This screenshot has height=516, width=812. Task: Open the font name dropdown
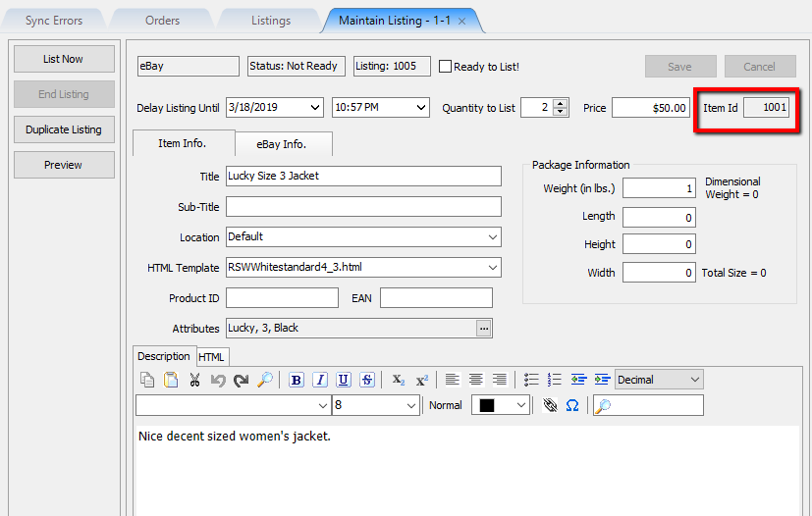coord(323,406)
